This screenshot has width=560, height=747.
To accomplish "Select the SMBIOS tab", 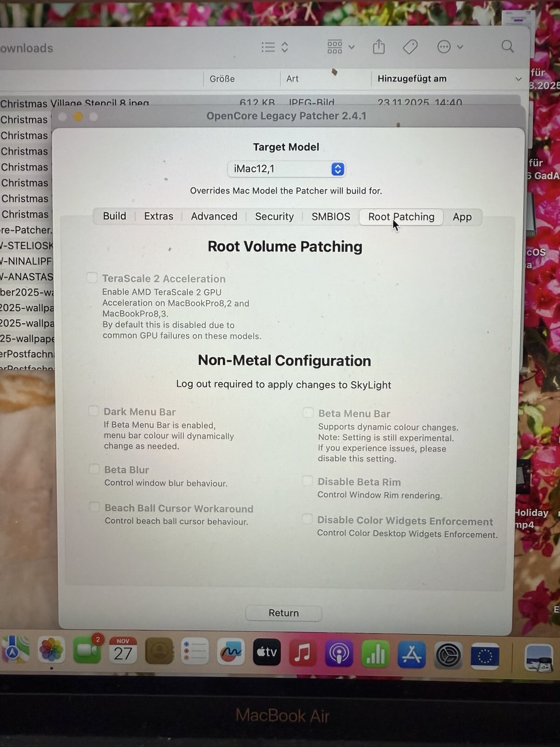I will click(331, 217).
